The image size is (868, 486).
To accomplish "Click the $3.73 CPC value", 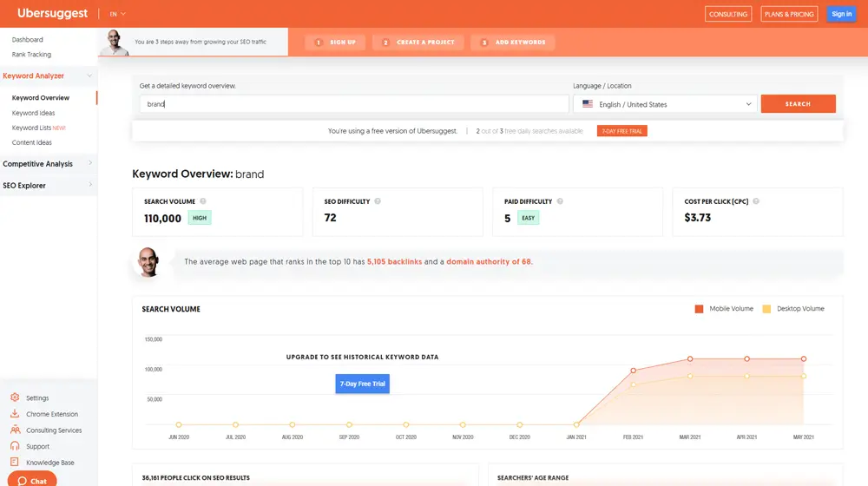I will [698, 218].
